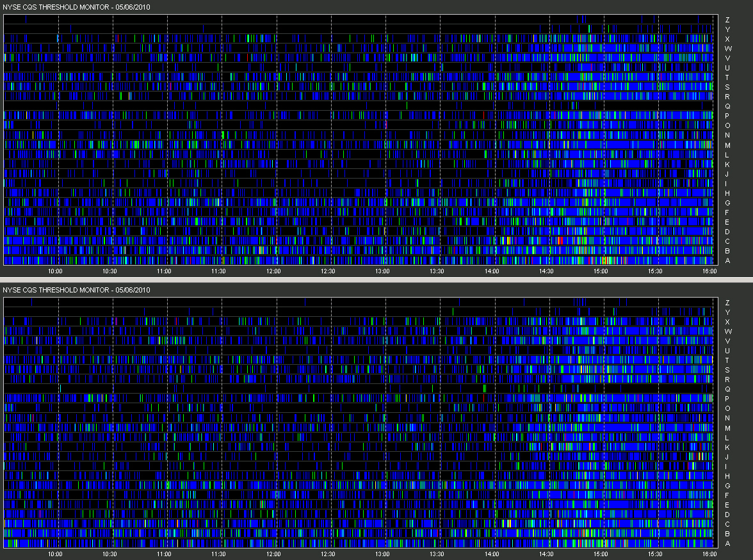
Task: Click the upper NYSE CQS Threshold Monitor title
Action: coord(76,7)
